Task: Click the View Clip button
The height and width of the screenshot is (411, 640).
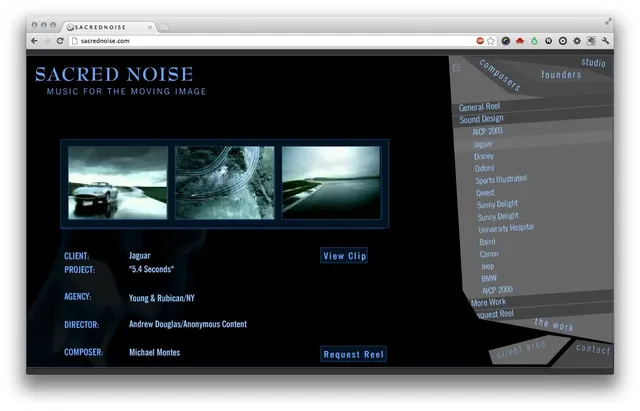Action: click(344, 255)
